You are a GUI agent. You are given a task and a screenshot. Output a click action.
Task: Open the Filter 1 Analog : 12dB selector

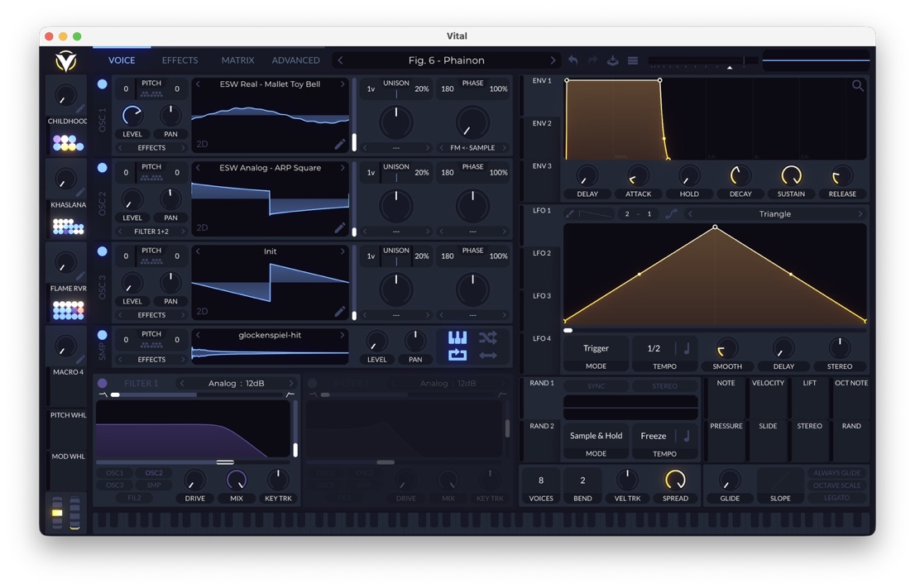(x=237, y=384)
